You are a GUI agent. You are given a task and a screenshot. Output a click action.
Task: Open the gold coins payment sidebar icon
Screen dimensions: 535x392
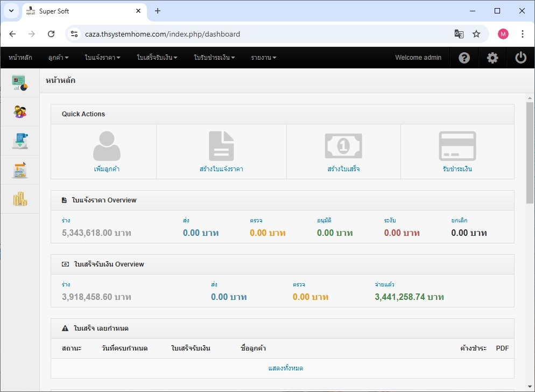[20, 199]
